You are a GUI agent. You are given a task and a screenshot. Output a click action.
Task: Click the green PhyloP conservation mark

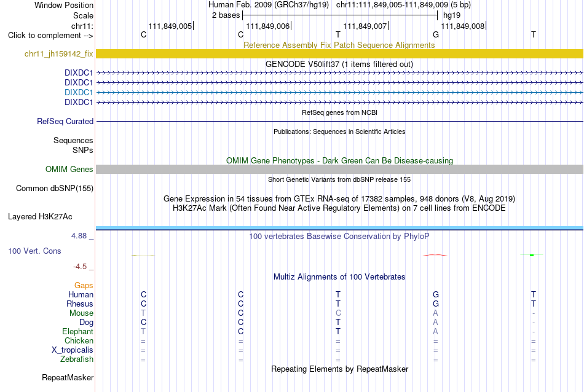(x=532, y=255)
